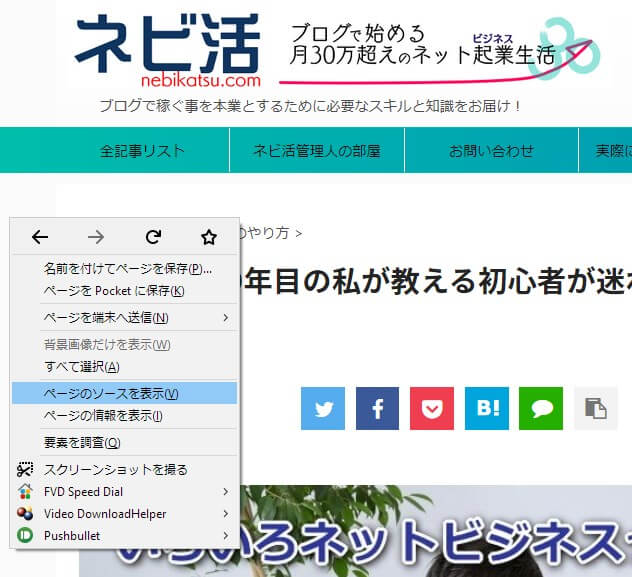Take a screenshot via スクリーンショットを撮る
The image size is (632, 577).
pos(125,469)
